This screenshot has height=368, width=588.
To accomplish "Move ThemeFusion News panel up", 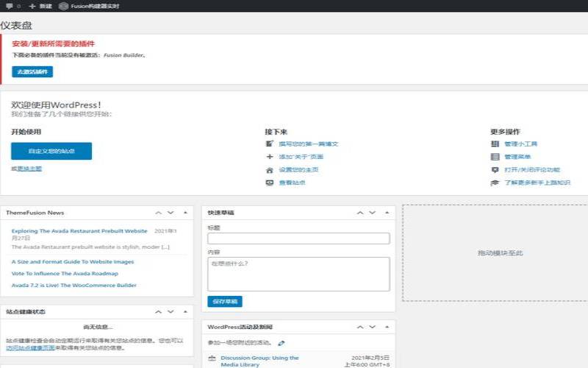I will click(158, 213).
